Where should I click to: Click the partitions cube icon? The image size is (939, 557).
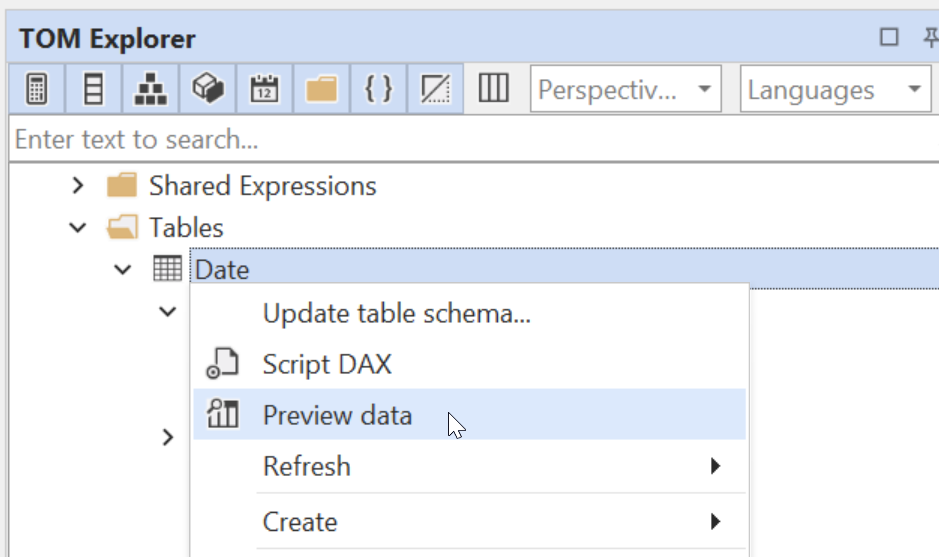tap(207, 90)
